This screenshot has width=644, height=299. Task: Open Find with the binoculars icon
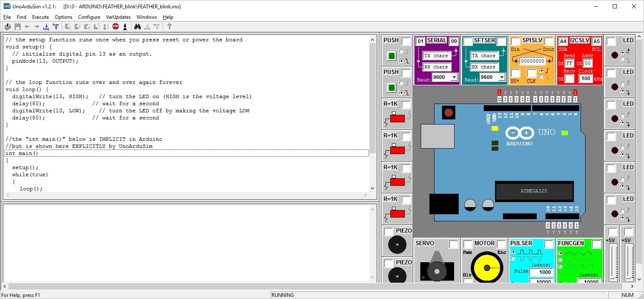[x=137, y=27]
